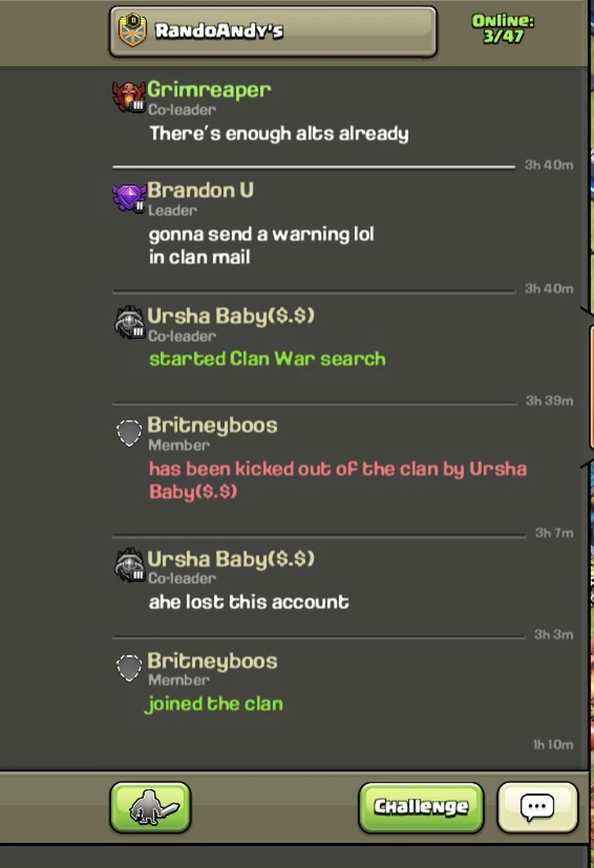
Task: Open Grimreaper's player name
Action: tap(209, 89)
